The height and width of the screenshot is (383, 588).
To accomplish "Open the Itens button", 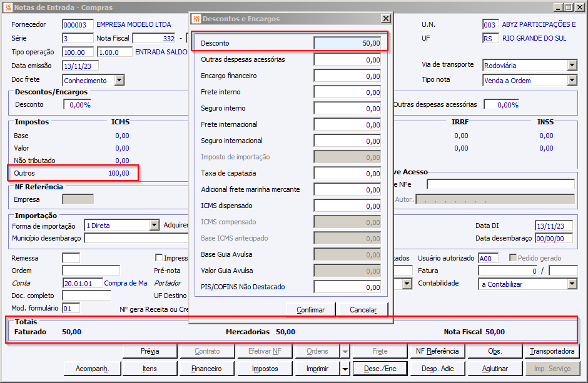I will coord(150,369).
